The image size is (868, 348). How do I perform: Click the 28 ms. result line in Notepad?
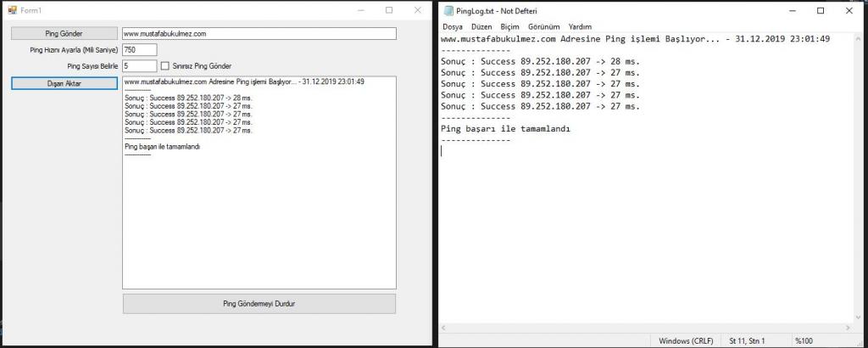point(540,61)
